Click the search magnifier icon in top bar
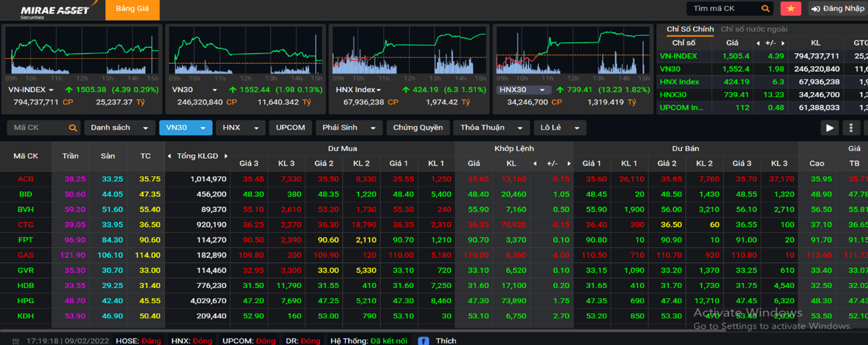The width and height of the screenshot is (868, 345). 765,9
